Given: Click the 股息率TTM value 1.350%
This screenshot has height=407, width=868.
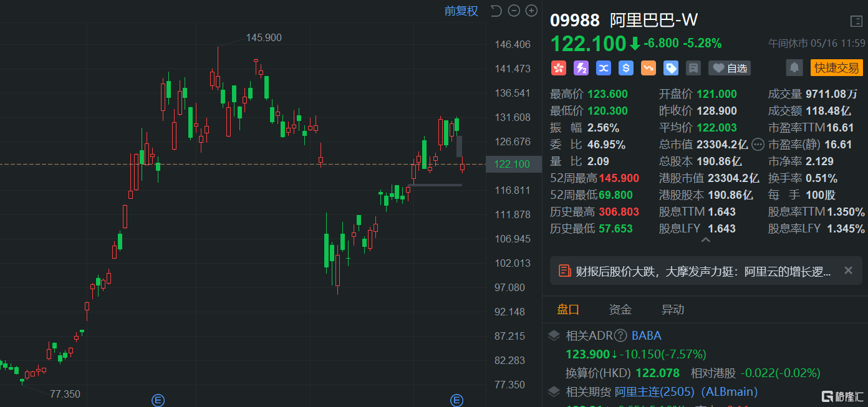Looking at the screenshot, I should pos(846,212).
